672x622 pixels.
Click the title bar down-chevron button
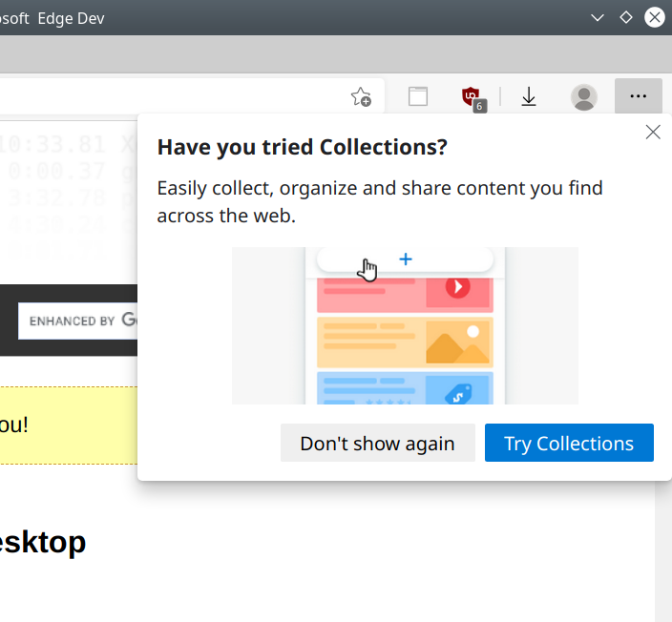tap(597, 17)
